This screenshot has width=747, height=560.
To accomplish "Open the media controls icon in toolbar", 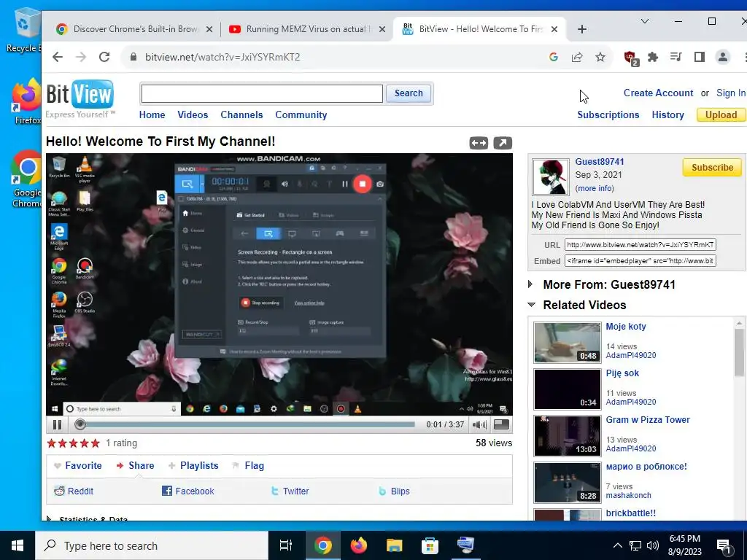I will [x=676, y=57].
